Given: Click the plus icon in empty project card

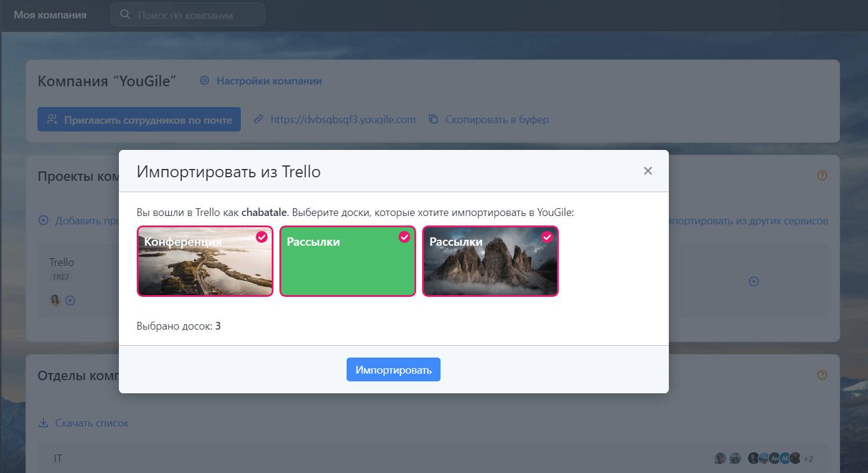Looking at the screenshot, I should 753,281.
